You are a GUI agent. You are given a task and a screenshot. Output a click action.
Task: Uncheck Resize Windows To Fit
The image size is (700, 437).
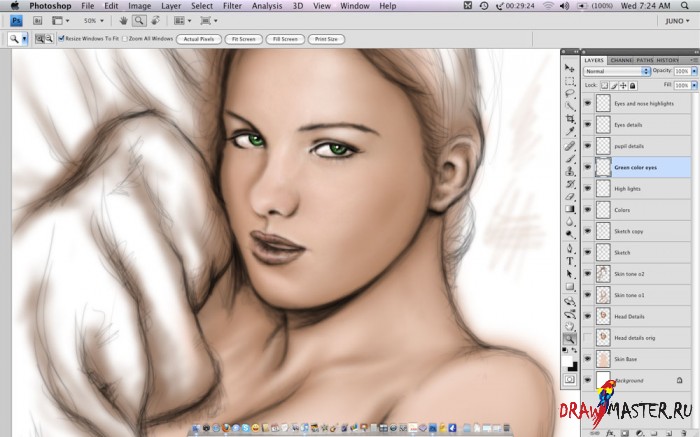62,39
